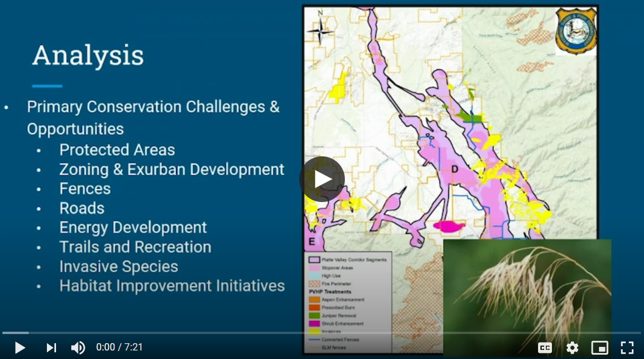Click the 0:00 / 7:21 time display
The height and width of the screenshot is (359, 644).
(119, 347)
